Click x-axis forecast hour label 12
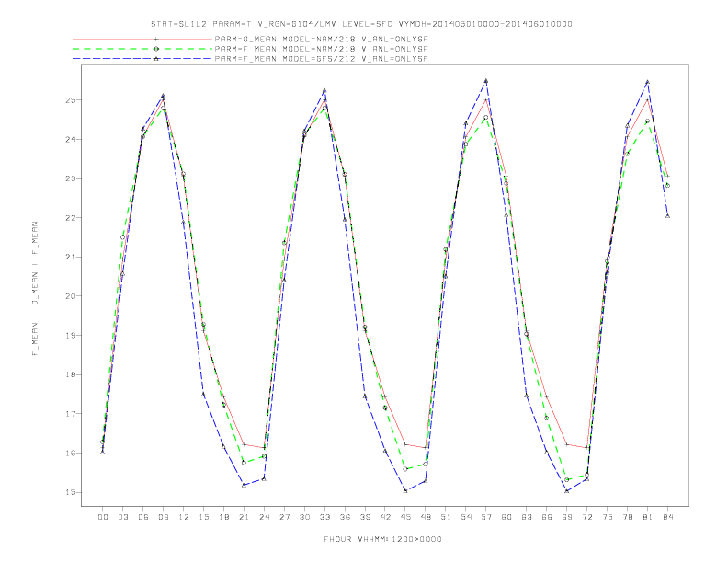 184,517
